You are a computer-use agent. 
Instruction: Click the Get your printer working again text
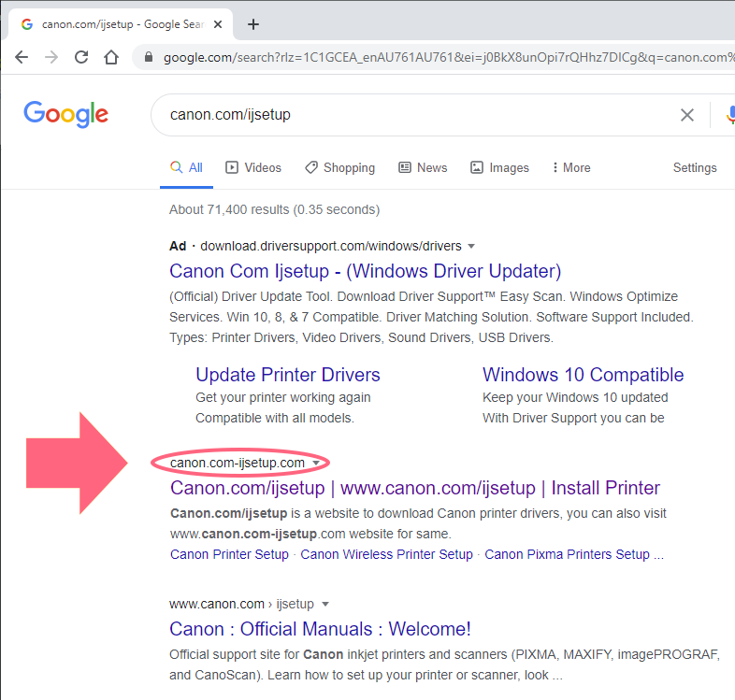click(x=283, y=397)
